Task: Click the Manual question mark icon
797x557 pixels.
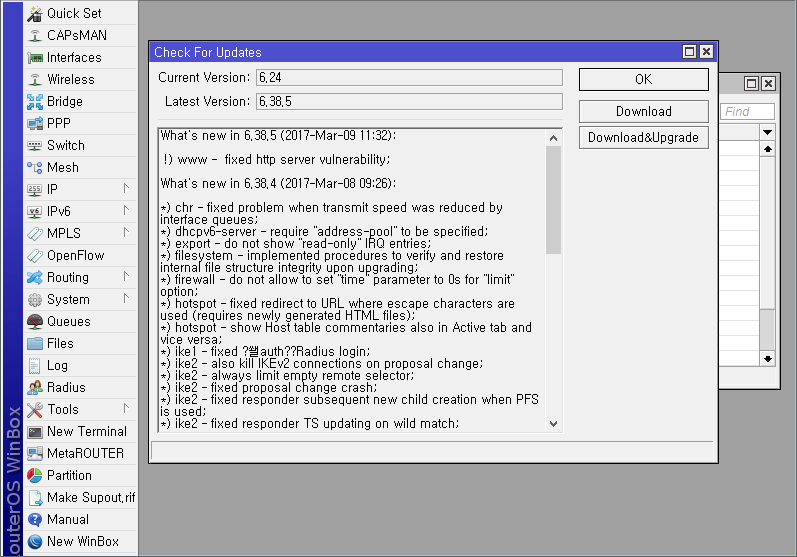Action: (35, 520)
